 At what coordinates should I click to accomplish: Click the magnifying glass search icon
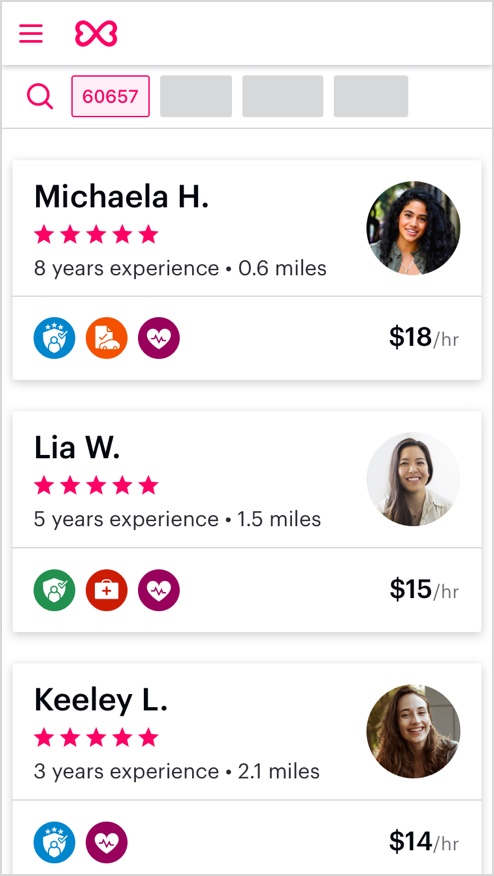[x=40, y=96]
